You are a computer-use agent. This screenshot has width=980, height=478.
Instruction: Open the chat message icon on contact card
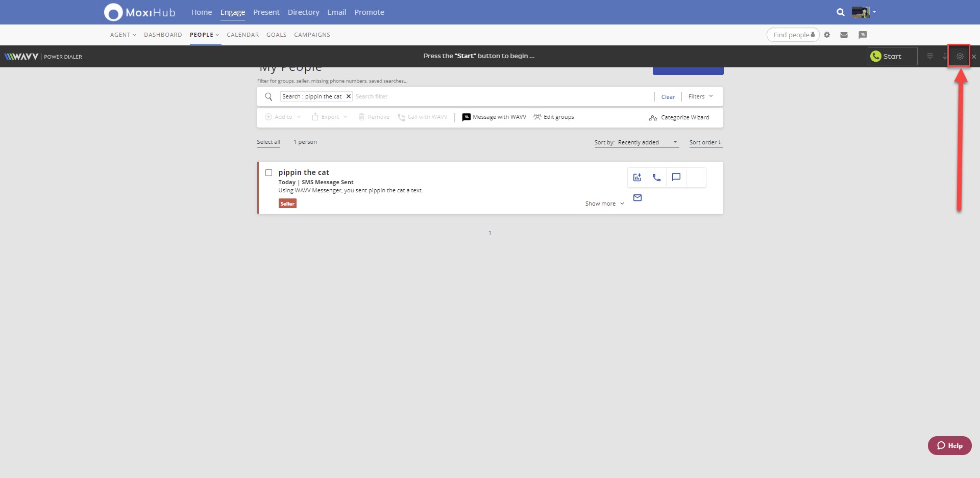pos(676,178)
